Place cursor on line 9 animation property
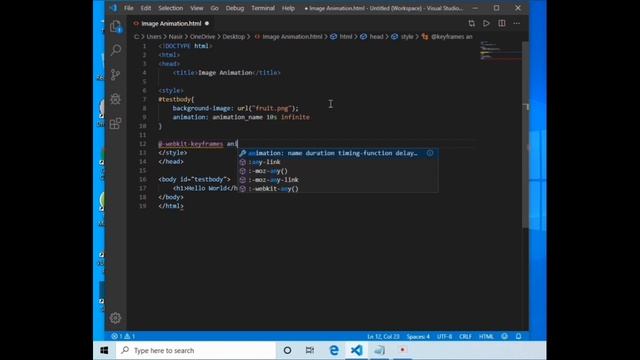640x360 pixels. pyautogui.click(x=191, y=117)
